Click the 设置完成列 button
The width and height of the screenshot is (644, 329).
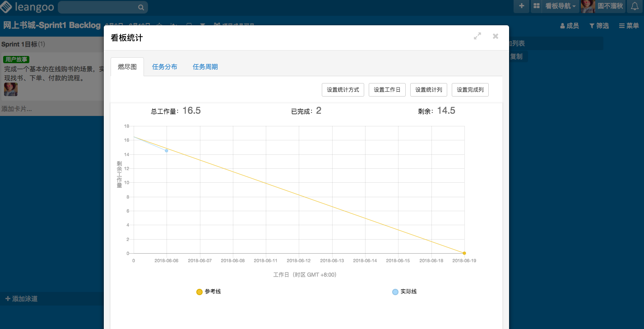470,90
